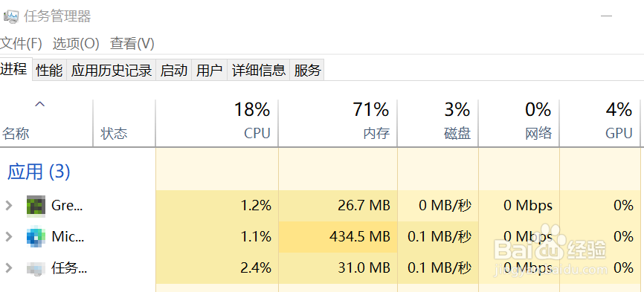644x292 pixels.
Task: Select the green Gre... app icon
Action: click(36, 206)
